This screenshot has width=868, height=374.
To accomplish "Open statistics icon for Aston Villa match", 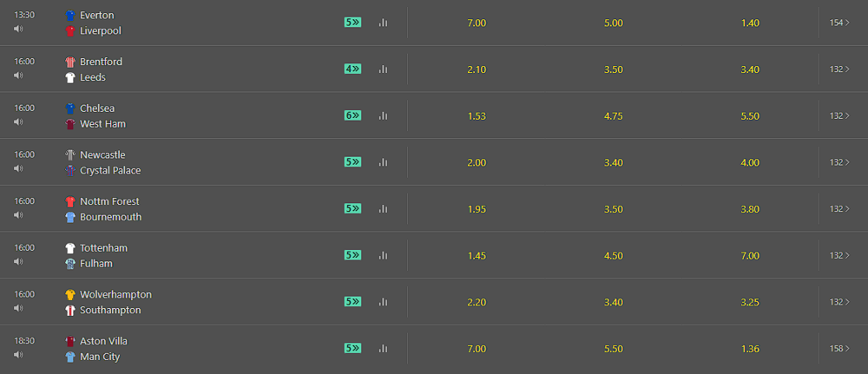I will pos(383,349).
